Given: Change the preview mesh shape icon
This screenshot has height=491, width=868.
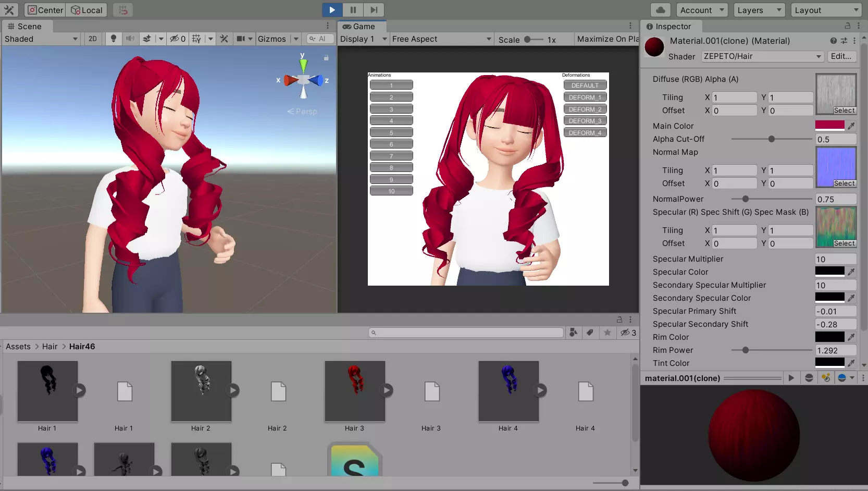Looking at the screenshot, I should point(809,378).
